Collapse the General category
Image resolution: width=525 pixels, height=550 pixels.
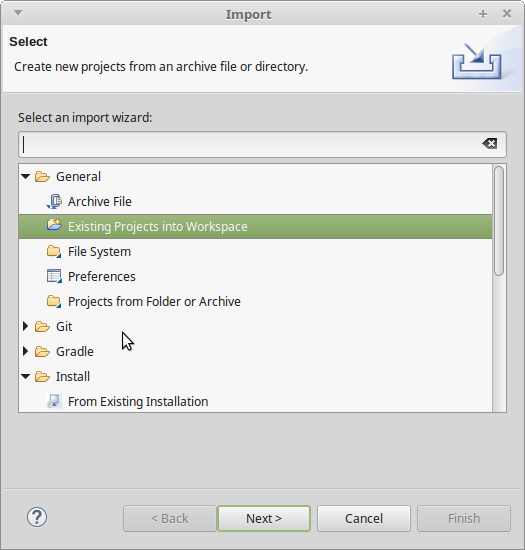pyautogui.click(x=26, y=176)
